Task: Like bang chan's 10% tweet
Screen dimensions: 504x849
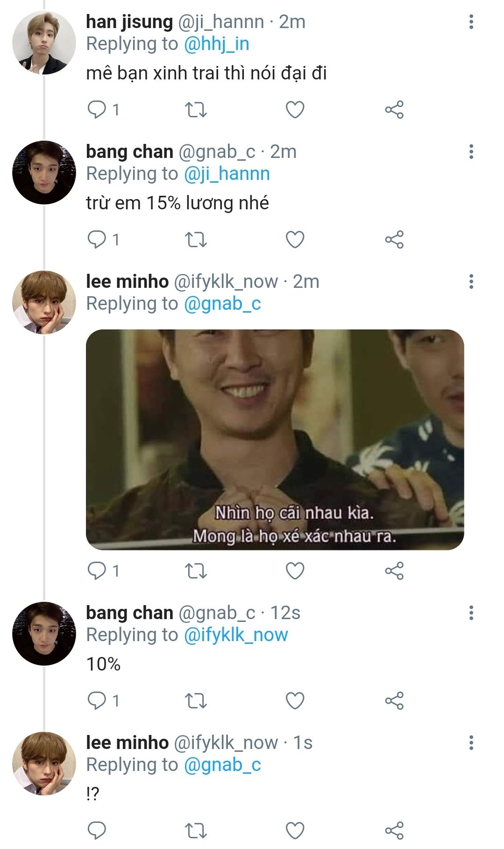Action: pos(295,701)
